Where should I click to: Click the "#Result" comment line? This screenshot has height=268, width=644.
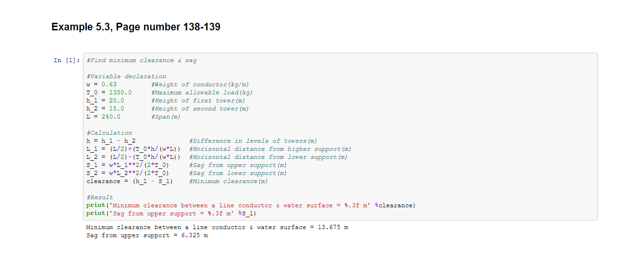[x=100, y=197]
